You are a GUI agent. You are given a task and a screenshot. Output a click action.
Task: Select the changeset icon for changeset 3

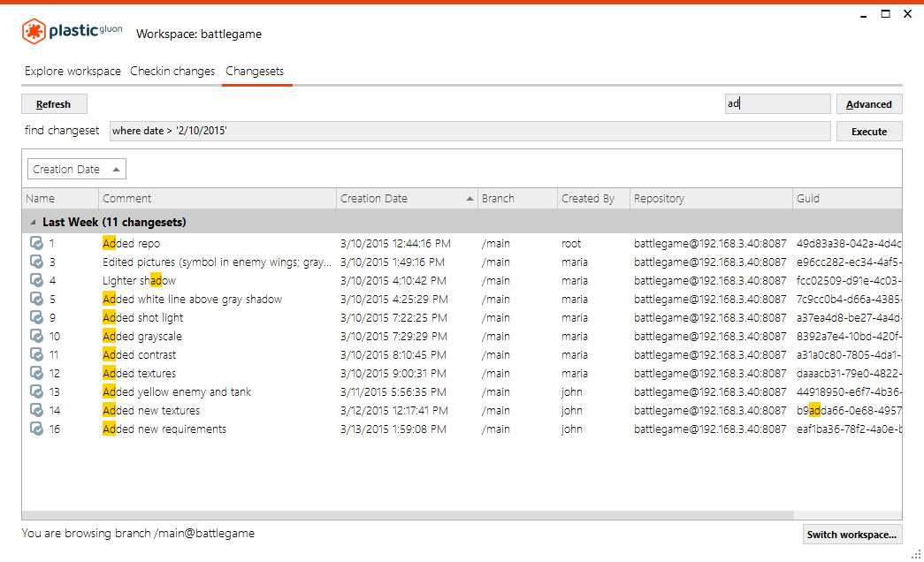pos(36,262)
